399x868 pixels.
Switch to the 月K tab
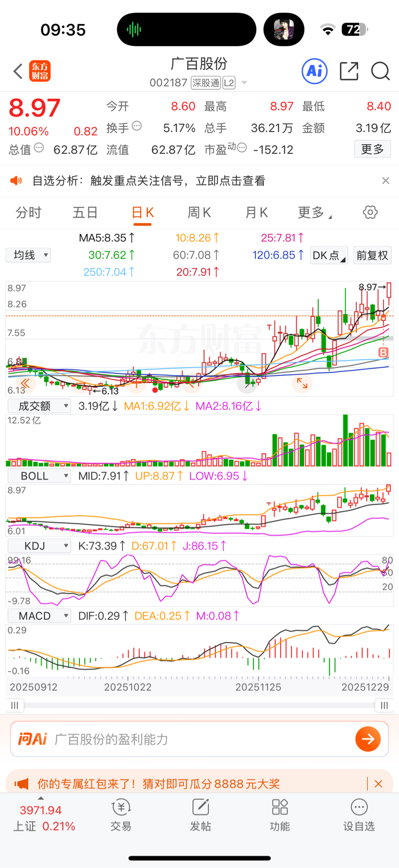[256, 213]
